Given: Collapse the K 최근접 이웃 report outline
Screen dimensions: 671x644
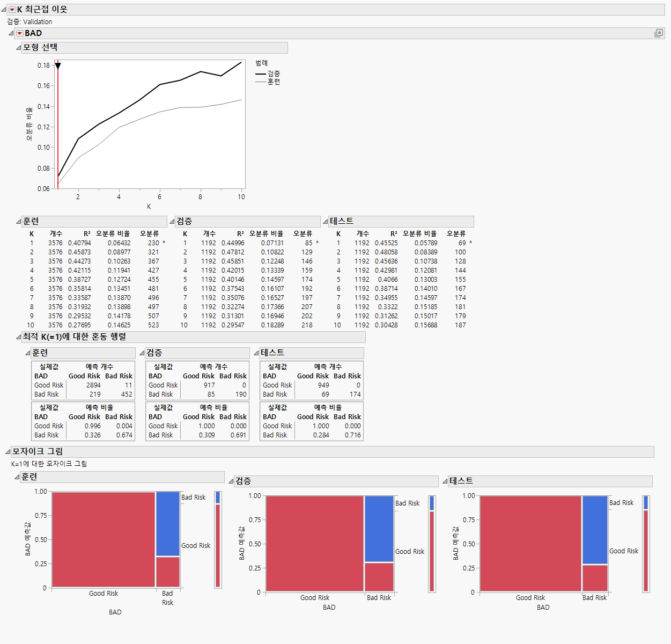Looking at the screenshot, I should [4, 9].
